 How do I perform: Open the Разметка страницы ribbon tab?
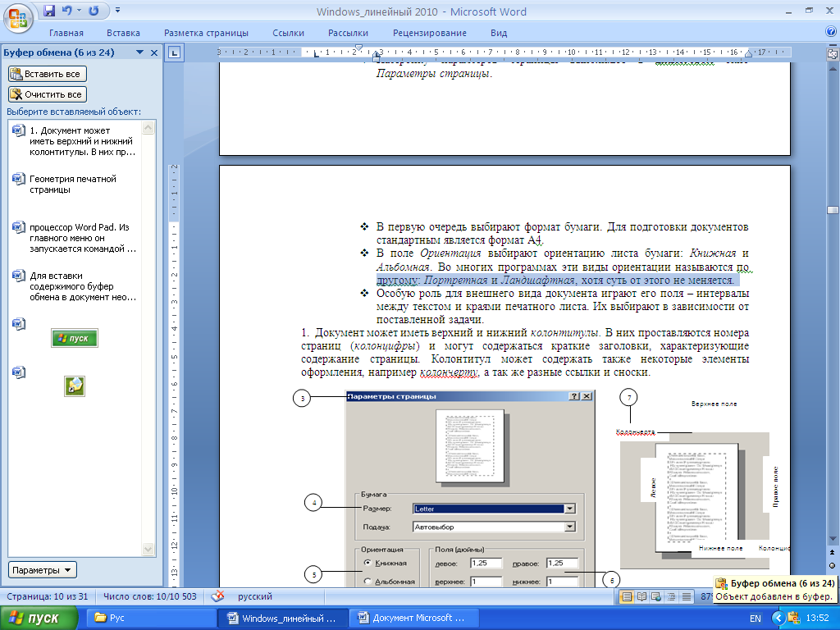(x=206, y=33)
